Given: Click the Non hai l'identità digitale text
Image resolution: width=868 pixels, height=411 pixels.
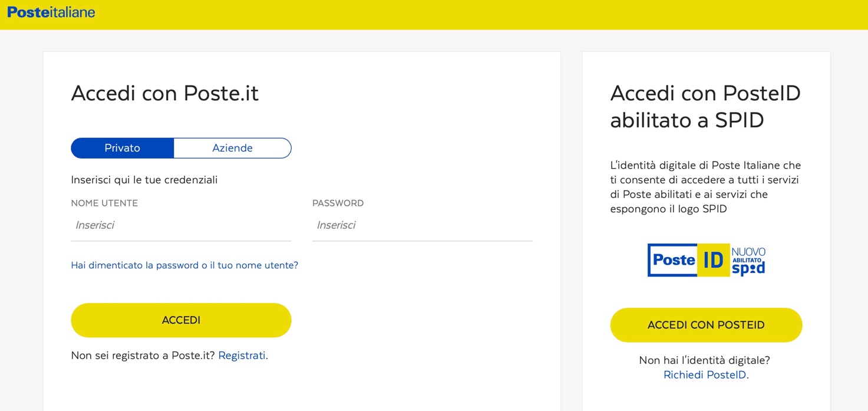Looking at the screenshot, I should (705, 360).
